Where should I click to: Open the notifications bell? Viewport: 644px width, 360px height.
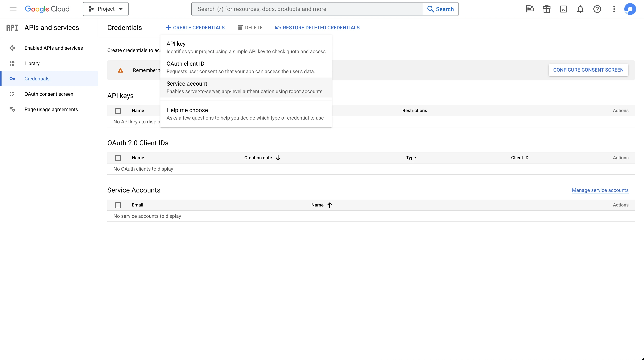[580, 9]
